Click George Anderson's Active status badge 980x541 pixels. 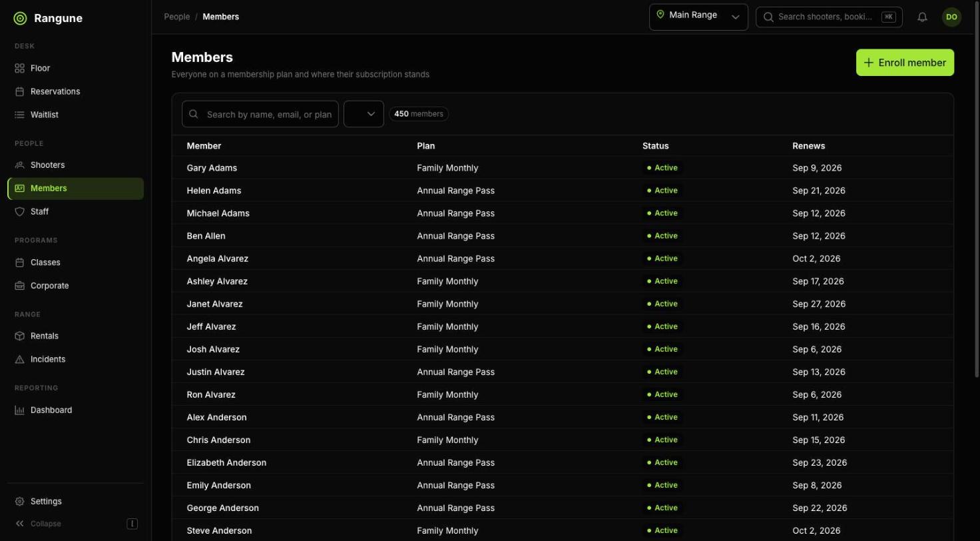[662, 508]
